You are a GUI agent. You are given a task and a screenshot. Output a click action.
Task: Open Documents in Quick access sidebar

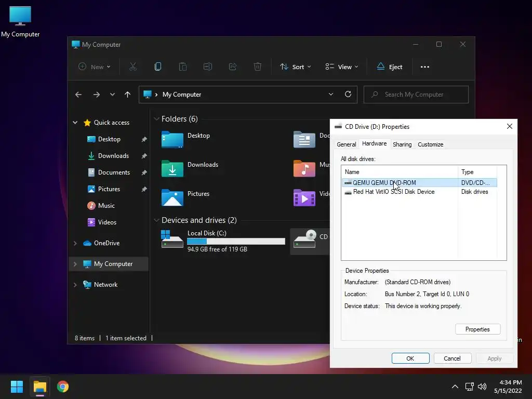pos(114,172)
